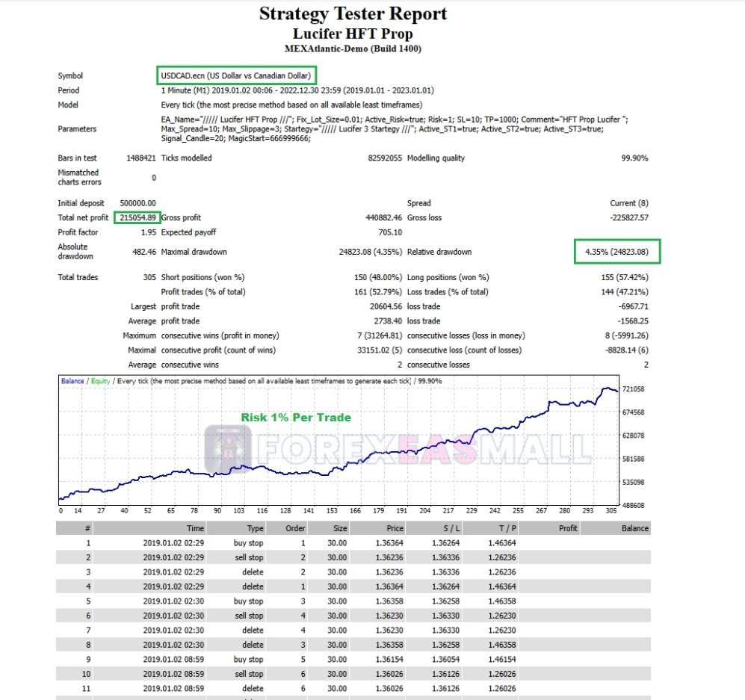Select the Lucifer HFT Prop heading

(x=353, y=34)
